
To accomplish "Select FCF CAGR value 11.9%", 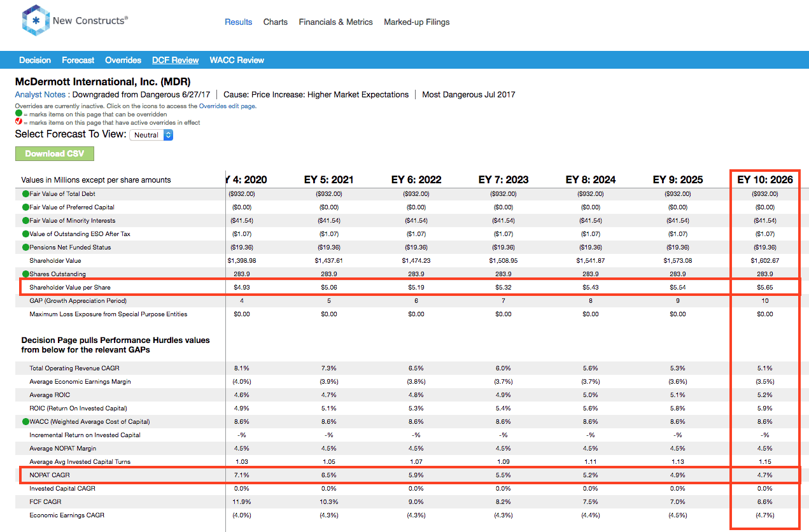I will tap(242, 502).
